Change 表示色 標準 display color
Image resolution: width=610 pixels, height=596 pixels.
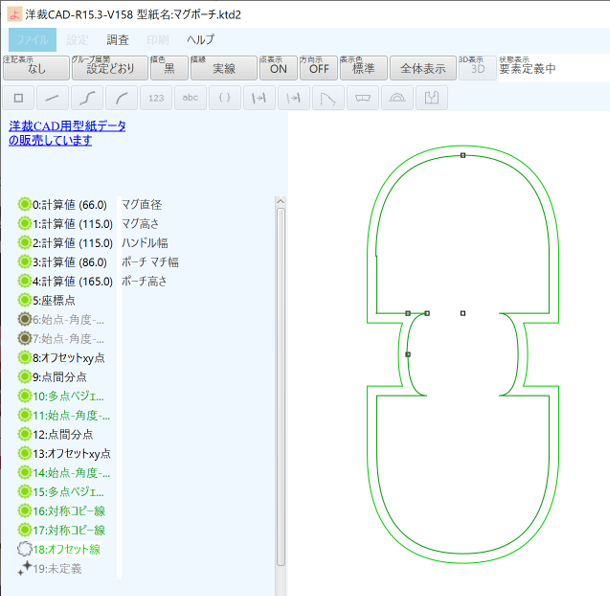[363, 68]
